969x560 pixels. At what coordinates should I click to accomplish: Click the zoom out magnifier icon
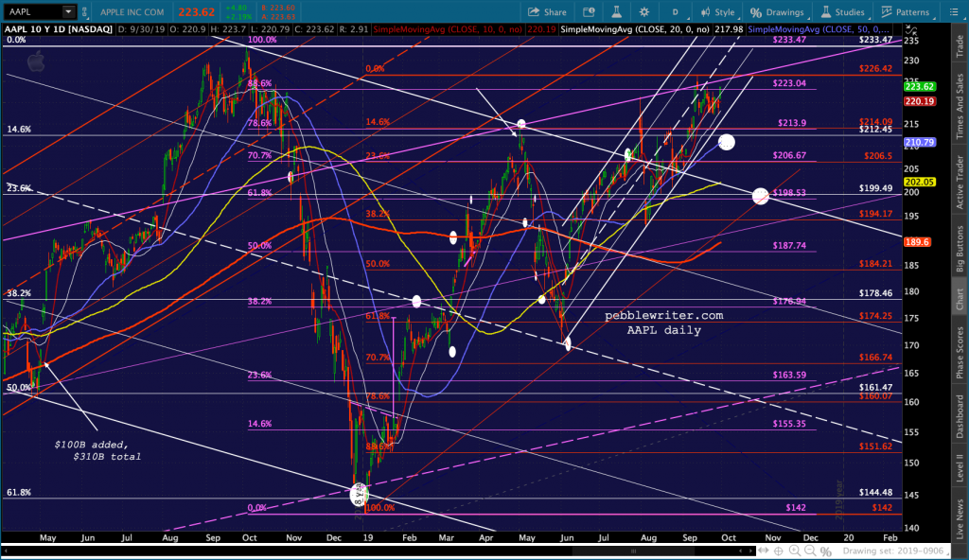coord(810,551)
